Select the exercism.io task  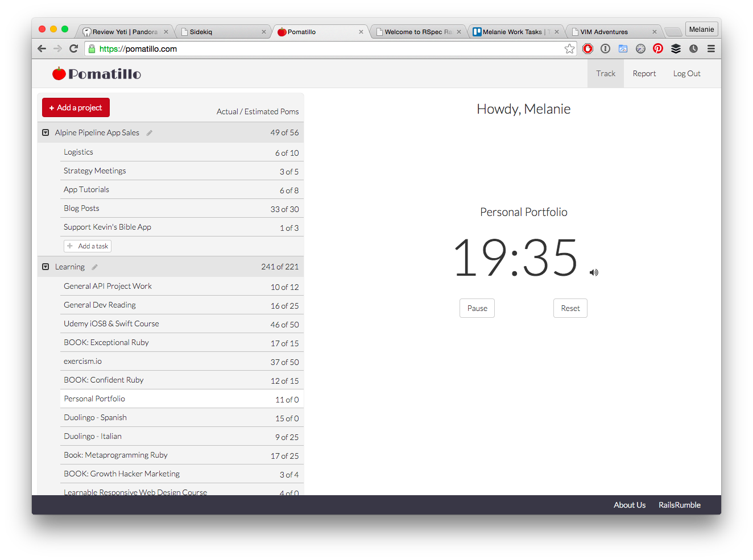coord(181,362)
